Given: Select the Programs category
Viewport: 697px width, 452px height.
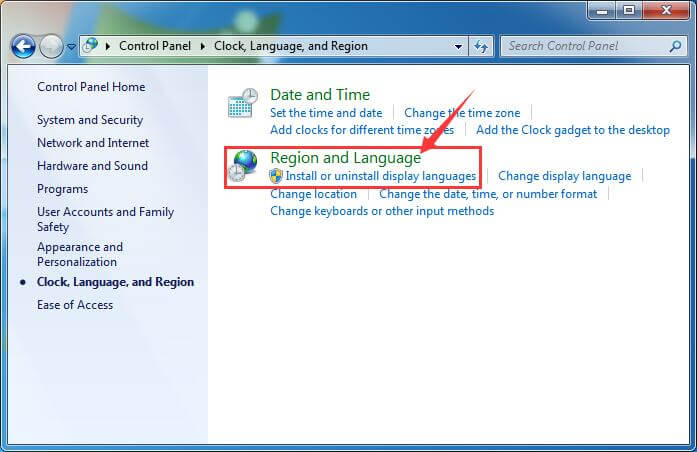Looking at the screenshot, I should tap(63, 189).
